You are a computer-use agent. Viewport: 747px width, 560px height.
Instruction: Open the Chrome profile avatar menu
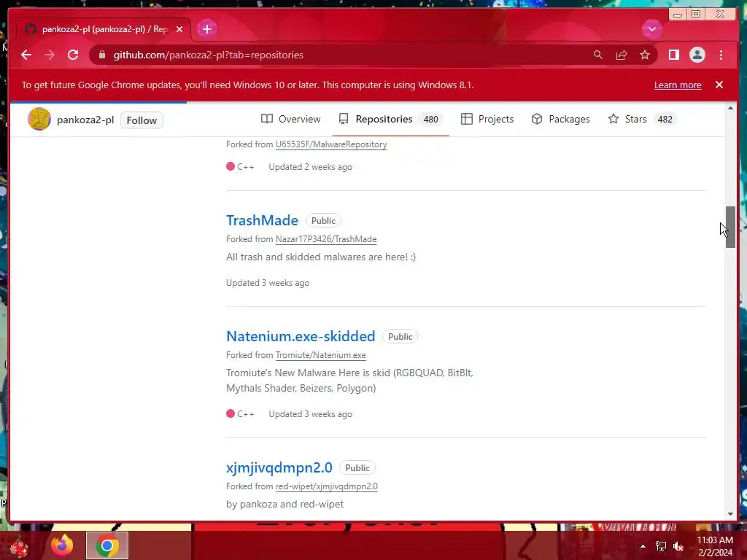(x=697, y=55)
